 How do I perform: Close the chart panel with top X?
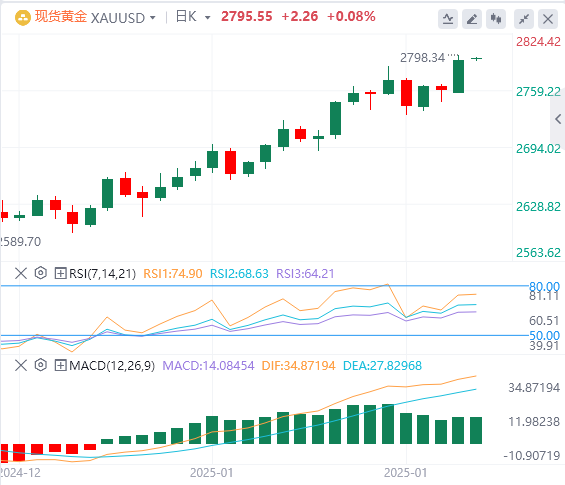(548, 19)
